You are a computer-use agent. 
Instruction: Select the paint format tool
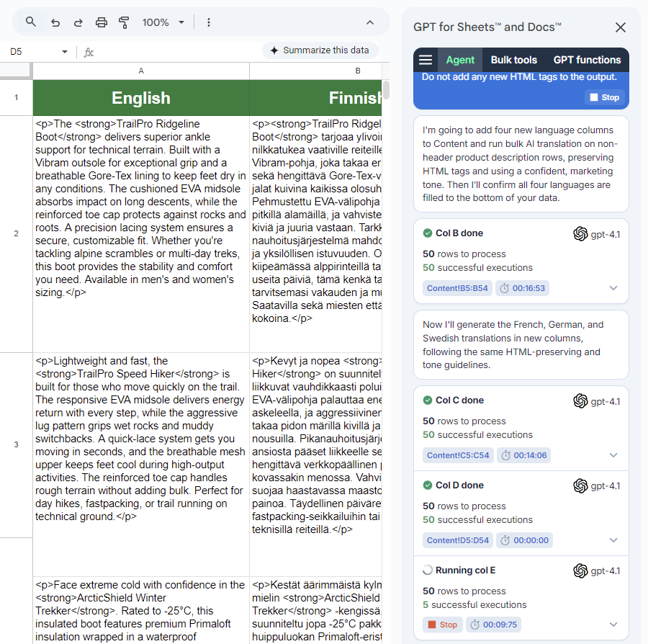pyautogui.click(x=124, y=22)
